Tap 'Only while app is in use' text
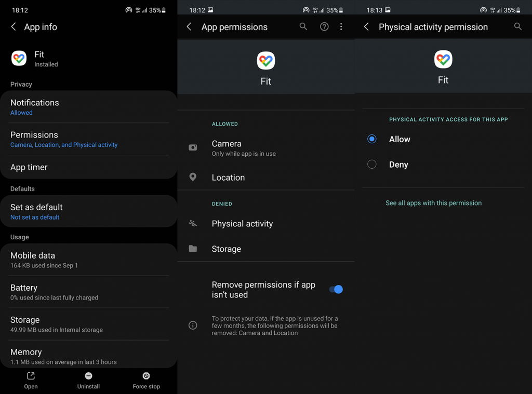The height and width of the screenshot is (394, 532). [x=244, y=154]
